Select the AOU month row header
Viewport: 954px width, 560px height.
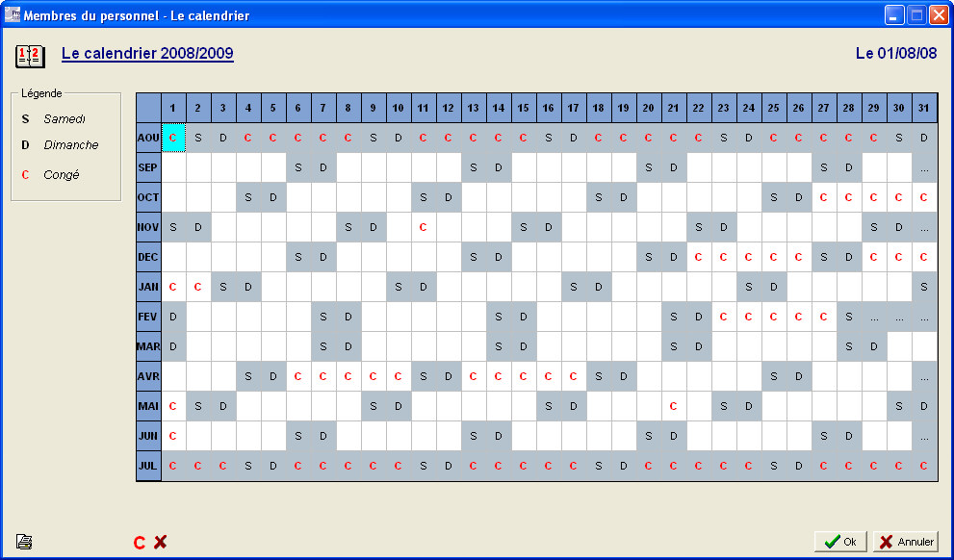point(148,138)
